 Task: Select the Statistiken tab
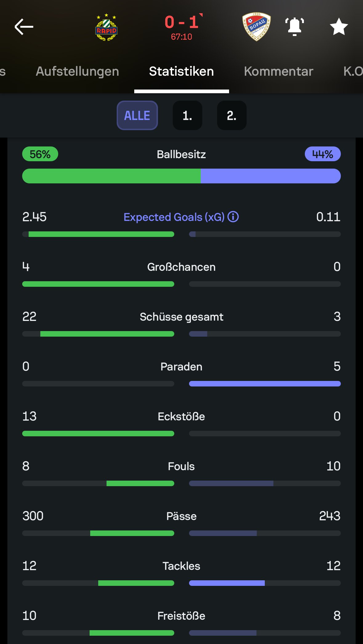(x=181, y=71)
